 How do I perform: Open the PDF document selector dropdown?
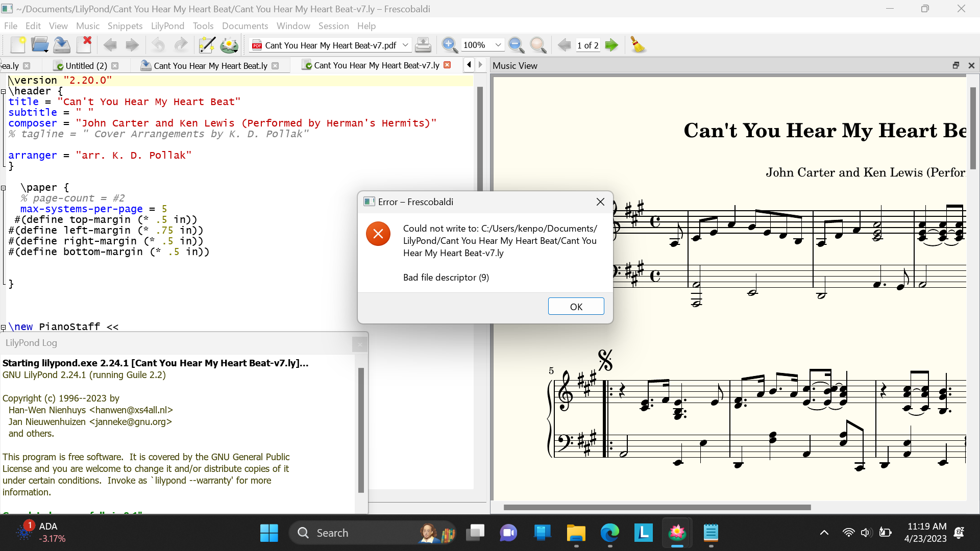[405, 45]
